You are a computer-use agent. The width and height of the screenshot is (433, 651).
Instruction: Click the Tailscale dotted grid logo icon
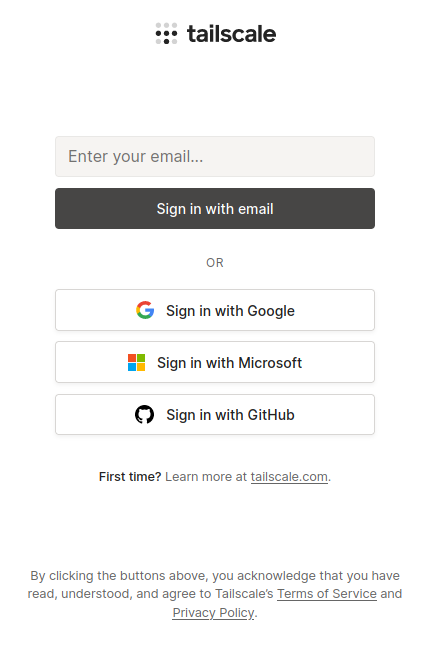(x=166, y=34)
